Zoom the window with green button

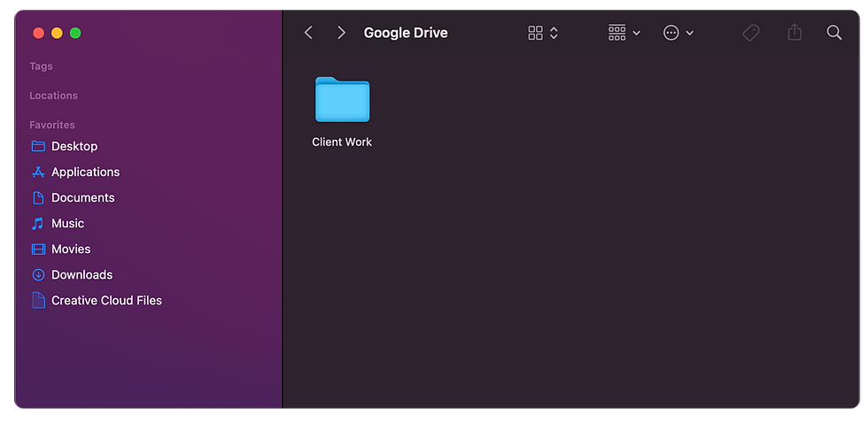75,34
